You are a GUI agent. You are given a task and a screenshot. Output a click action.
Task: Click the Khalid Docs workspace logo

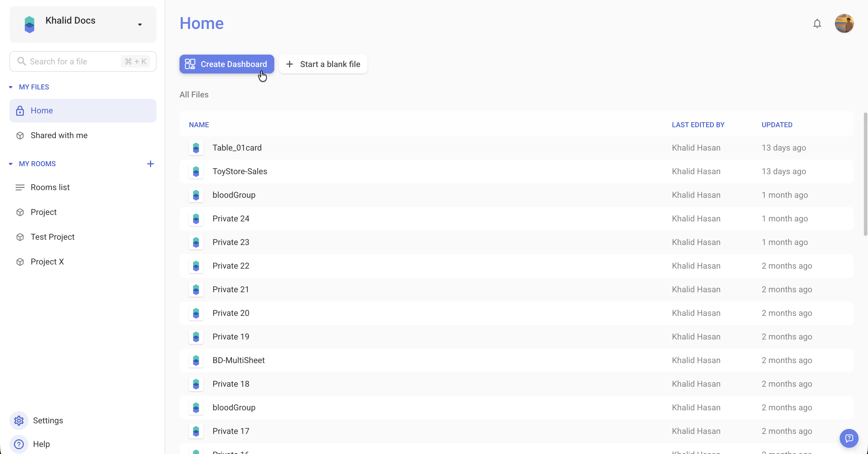(29, 24)
